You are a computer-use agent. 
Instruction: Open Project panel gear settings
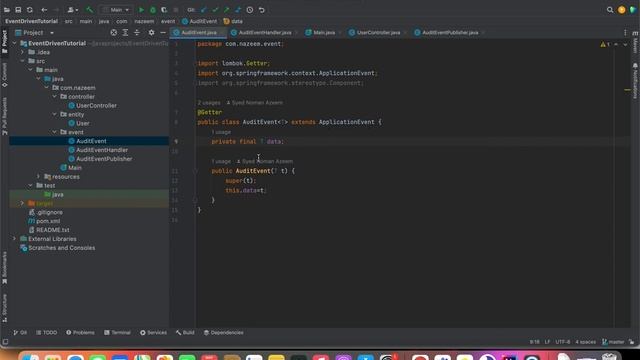coord(151,33)
